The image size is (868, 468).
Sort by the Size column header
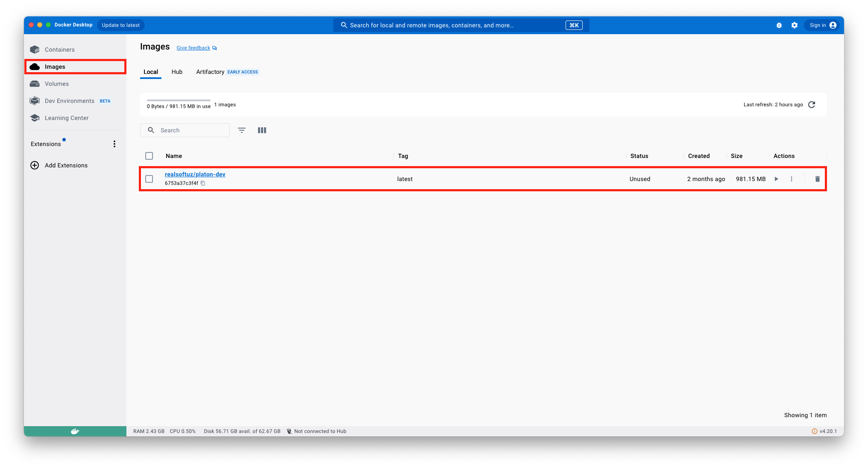point(736,156)
